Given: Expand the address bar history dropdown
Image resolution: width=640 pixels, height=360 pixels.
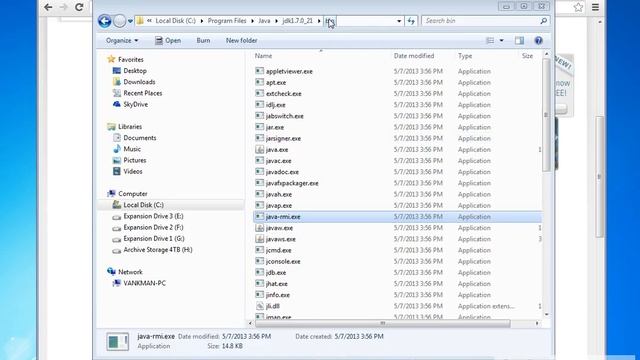Looking at the screenshot, I should pyautogui.click(x=399, y=21).
